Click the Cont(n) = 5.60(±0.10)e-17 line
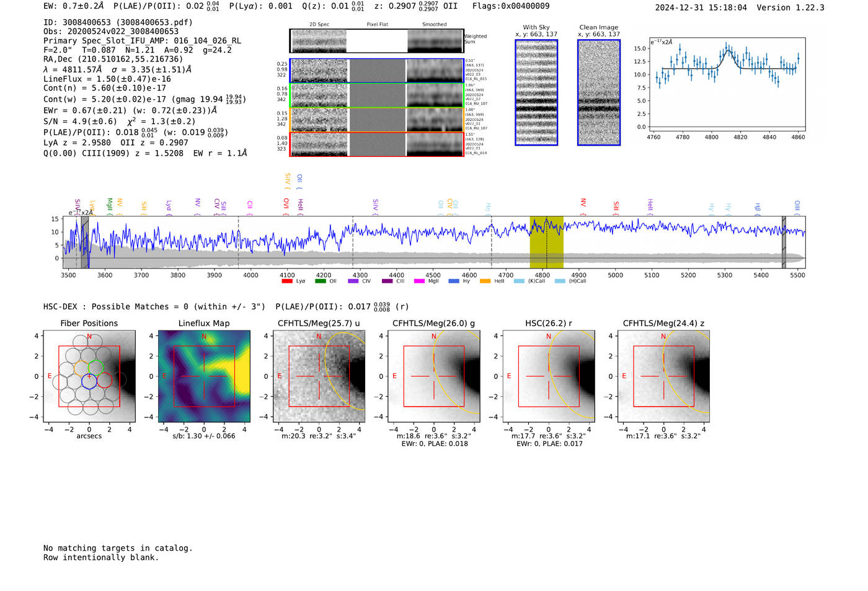Viewport: 868px width, 591px height. [x=105, y=88]
